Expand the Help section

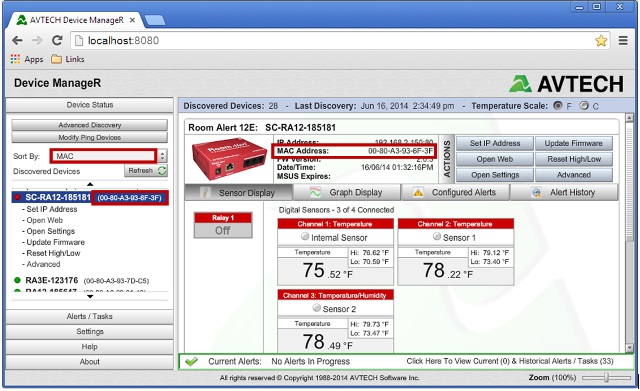pyautogui.click(x=90, y=347)
